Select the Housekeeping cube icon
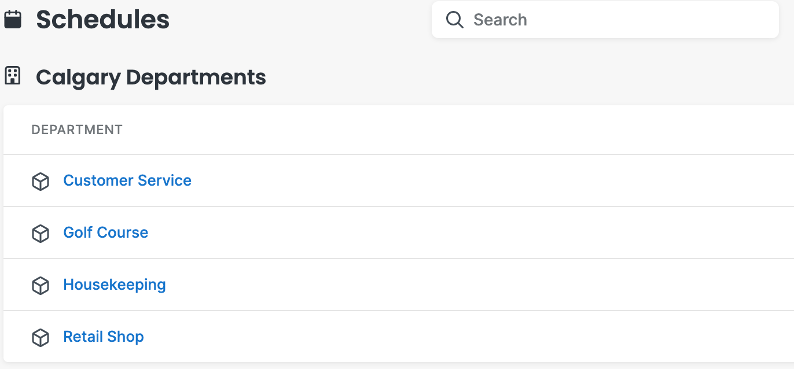The height and width of the screenshot is (370, 794). tap(41, 285)
